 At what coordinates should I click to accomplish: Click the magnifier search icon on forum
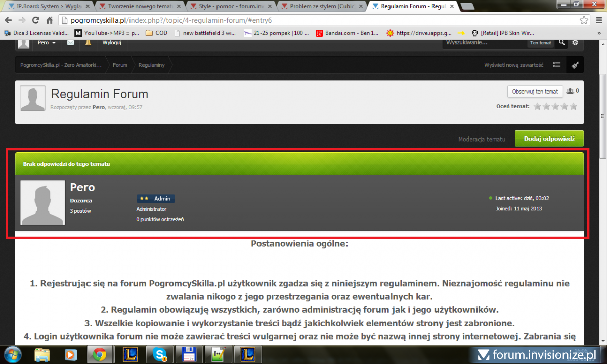point(562,43)
